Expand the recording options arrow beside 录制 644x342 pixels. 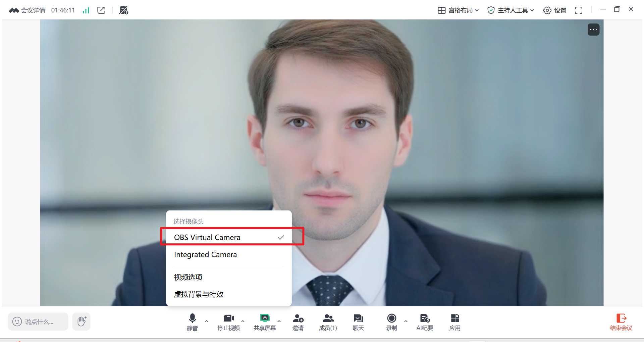coord(406,321)
